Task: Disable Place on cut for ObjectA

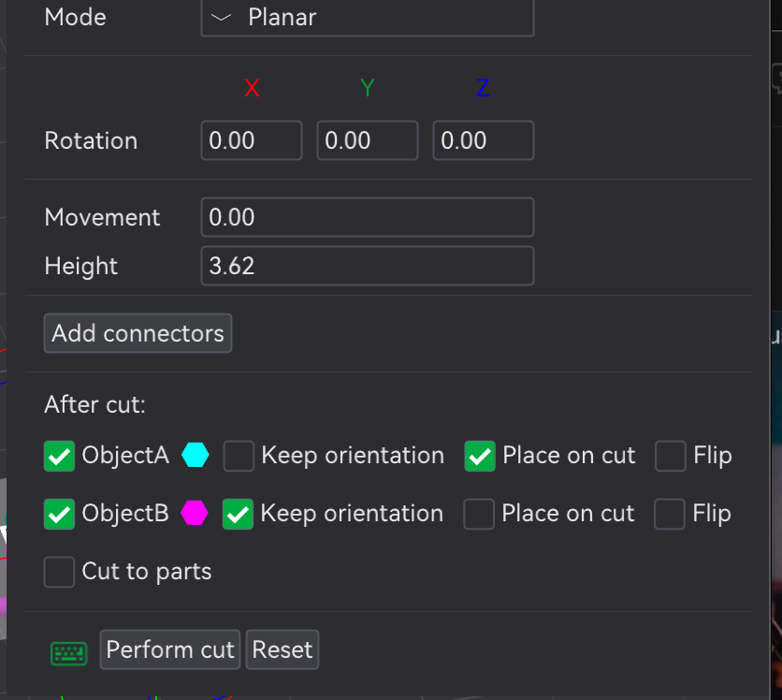Action: (x=480, y=456)
